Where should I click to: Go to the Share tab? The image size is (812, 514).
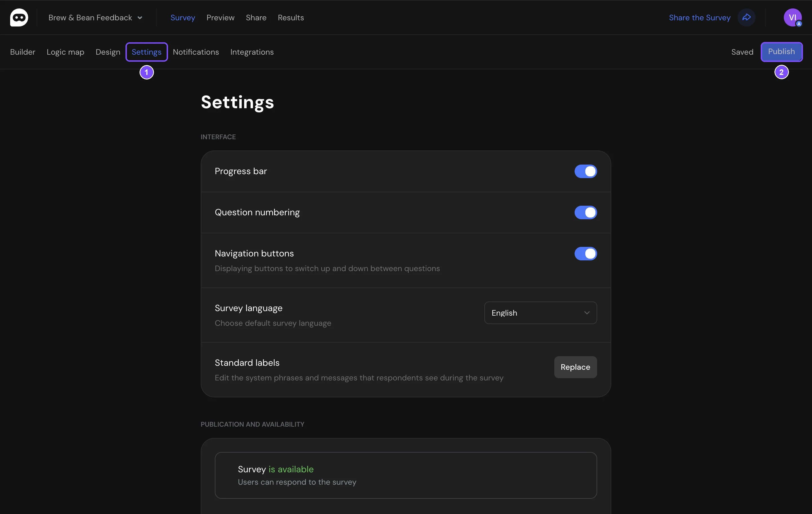tap(256, 17)
